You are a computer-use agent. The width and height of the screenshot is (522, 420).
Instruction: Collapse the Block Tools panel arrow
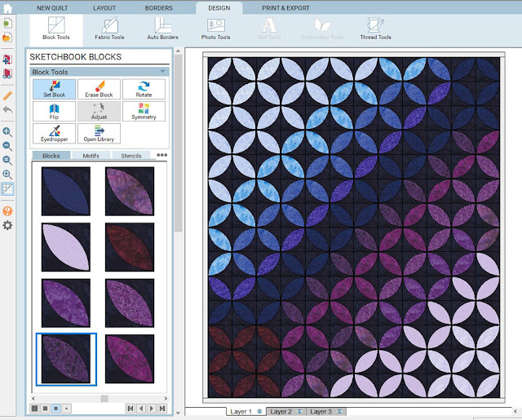[162, 72]
